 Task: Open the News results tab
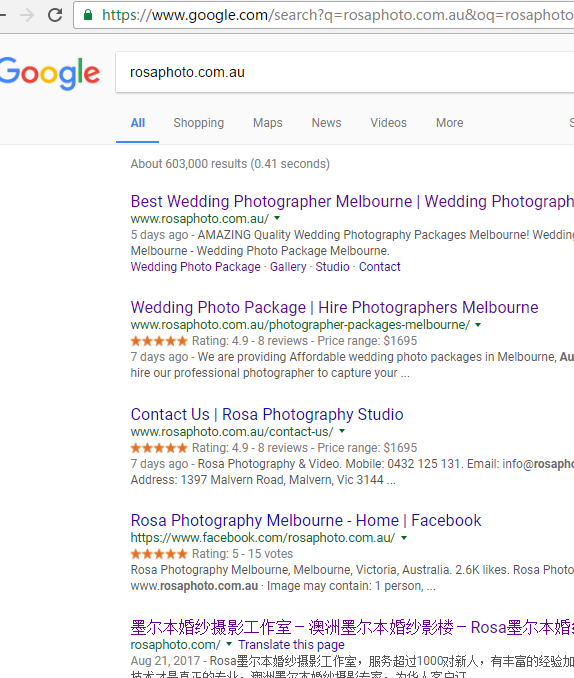coord(327,123)
